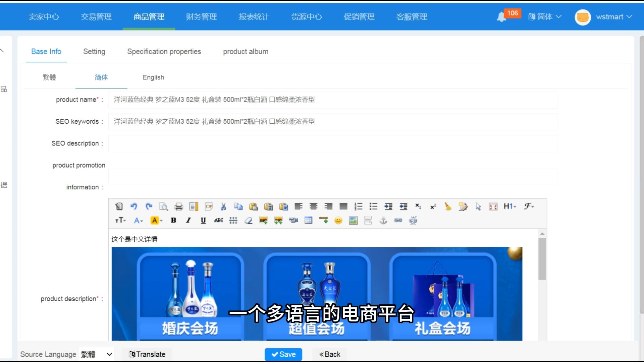
Task: Insert an anchor in editor
Action: [383, 220]
